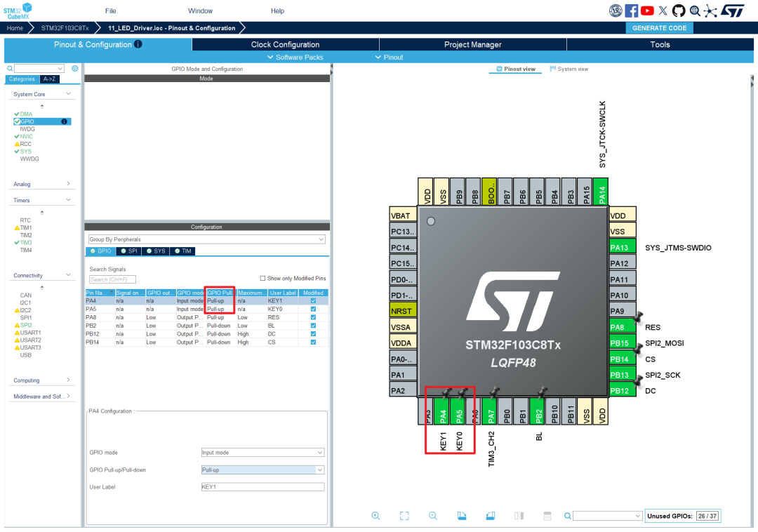Click the User Label input field
The width and height of the screenshot is (758, 532).
coord(262,486)
